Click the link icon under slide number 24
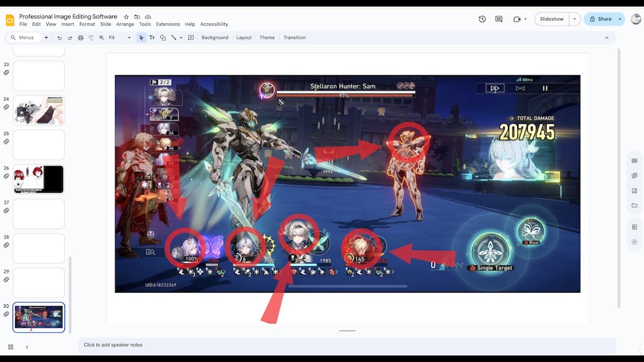The height and width of the screenshot is (362, 644). coord(7,107)
